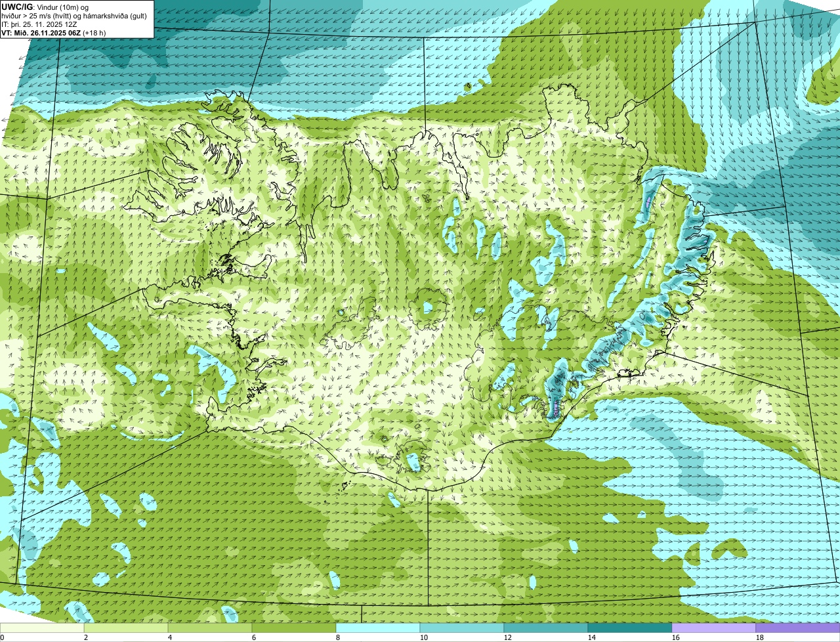Click the legend tick label '6'

click(254, 637)
